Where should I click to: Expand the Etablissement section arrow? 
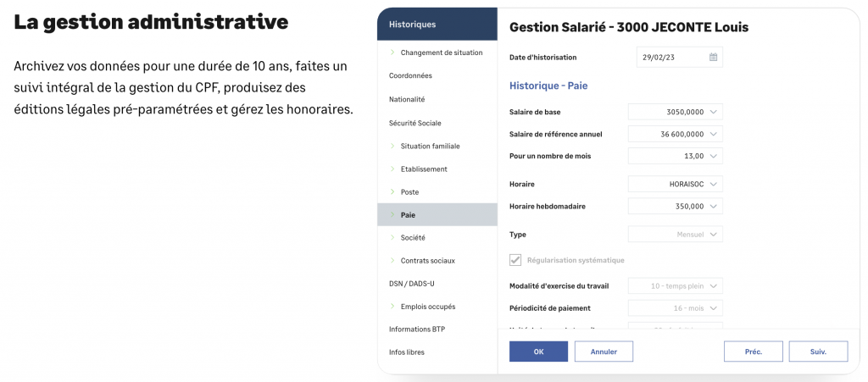pos(392,169)
